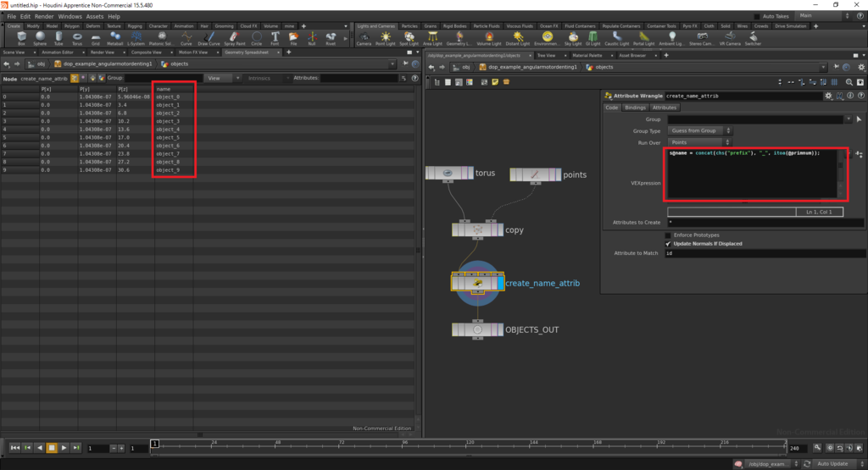Select the Torus shelf tool
The image size is (868, 470).
(x=77, y=38)
